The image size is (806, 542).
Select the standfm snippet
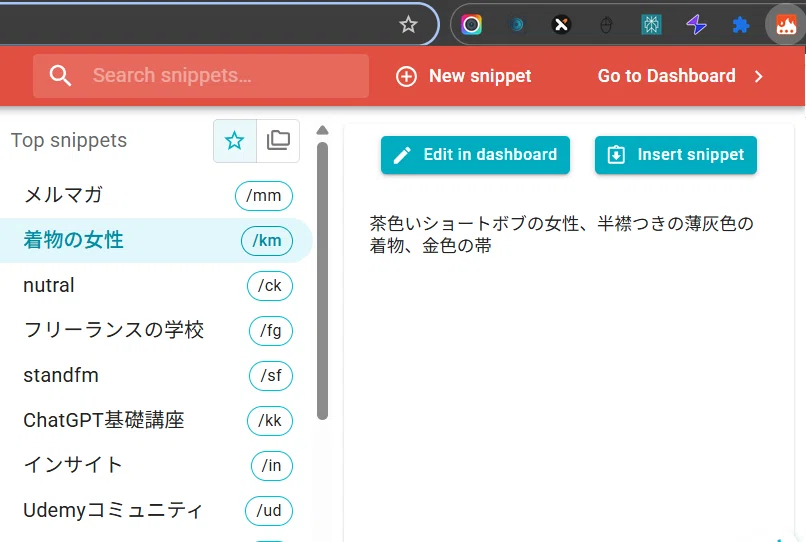point(156,375)
